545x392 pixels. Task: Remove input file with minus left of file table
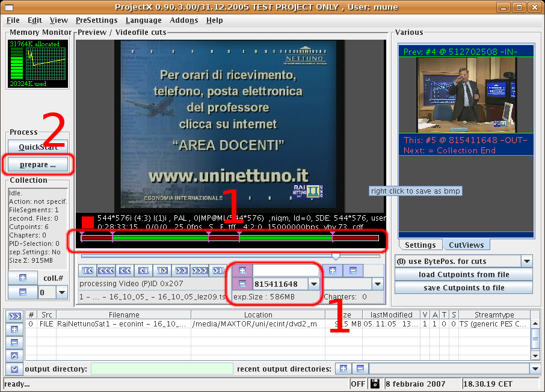14,342
